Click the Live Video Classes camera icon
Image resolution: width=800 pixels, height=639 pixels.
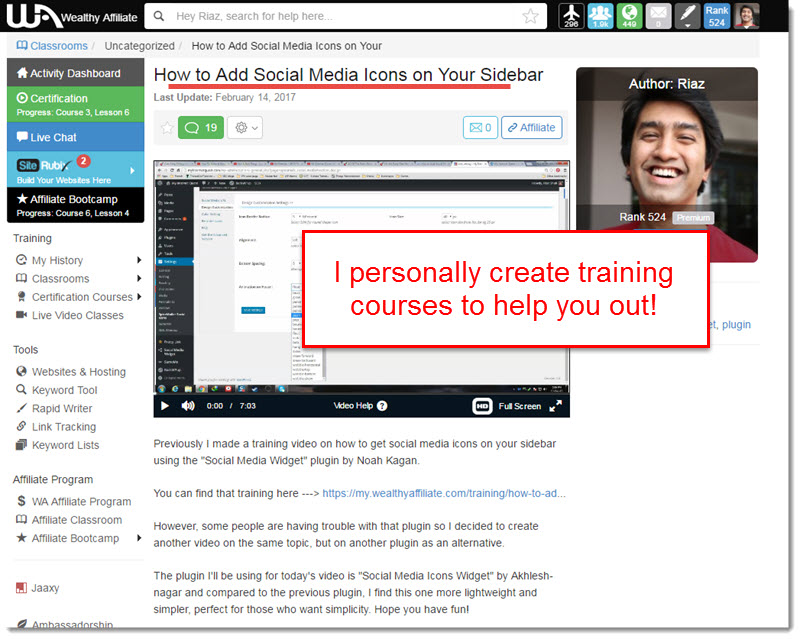click(x=21, y=314)
